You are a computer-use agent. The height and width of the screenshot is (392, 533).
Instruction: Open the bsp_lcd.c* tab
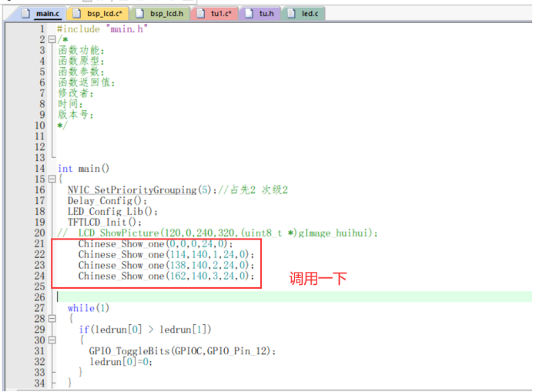coord(98,14)
